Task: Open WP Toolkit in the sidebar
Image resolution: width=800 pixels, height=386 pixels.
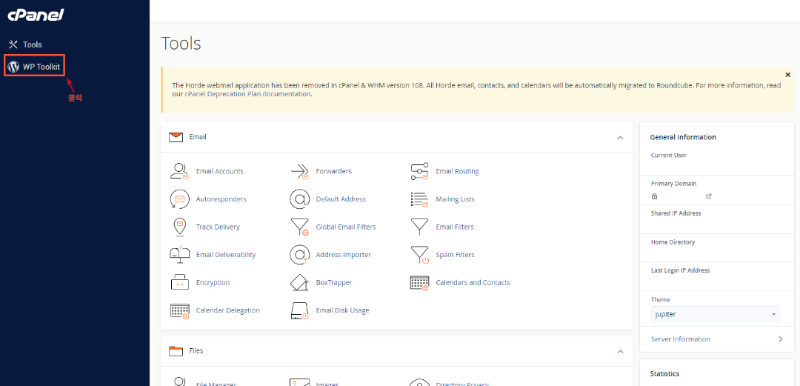Action: (35, 66)
